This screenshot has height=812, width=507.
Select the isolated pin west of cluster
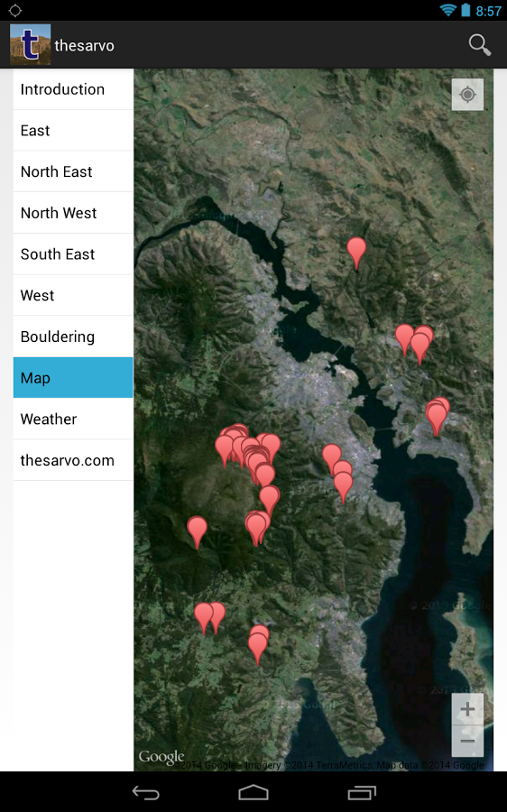(x=197, y=531)
